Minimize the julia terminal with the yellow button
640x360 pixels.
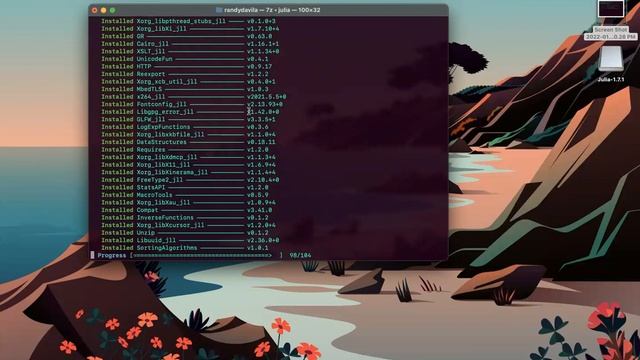(x=104, y=10)
